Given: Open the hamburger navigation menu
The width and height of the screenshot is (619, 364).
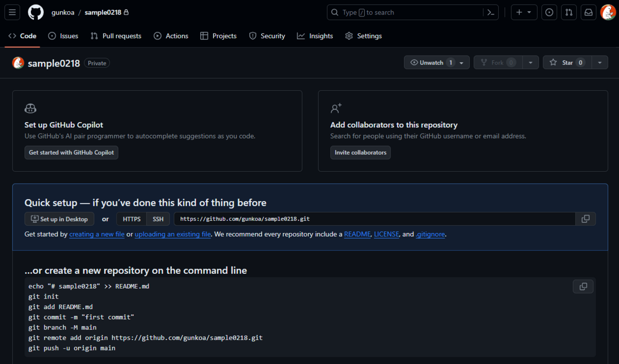Looking at the screenshot, I should tap(12, 12).
